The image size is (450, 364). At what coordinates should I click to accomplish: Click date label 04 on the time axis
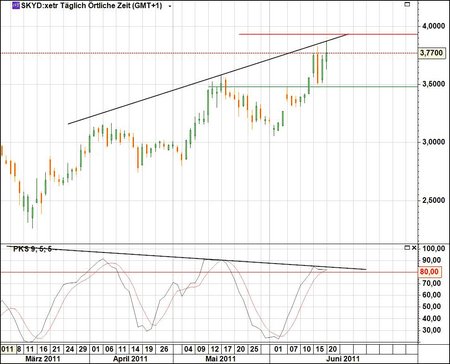point(188,349)
